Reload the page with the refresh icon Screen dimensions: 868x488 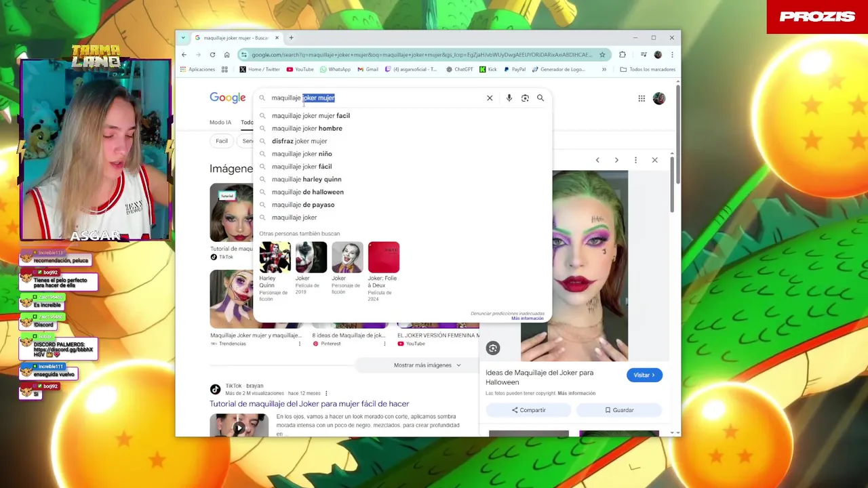click(212, 55)
